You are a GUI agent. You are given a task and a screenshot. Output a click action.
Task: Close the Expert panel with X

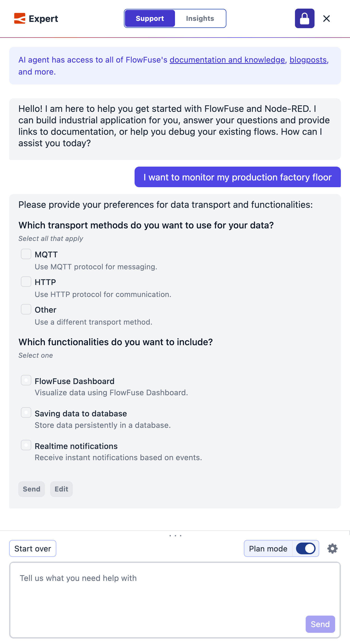pyautogui.click(x=327, y=19)
